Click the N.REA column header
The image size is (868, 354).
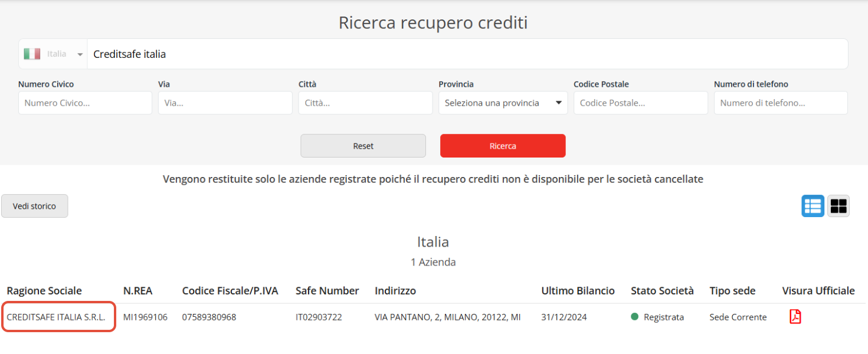coord(139,291)
